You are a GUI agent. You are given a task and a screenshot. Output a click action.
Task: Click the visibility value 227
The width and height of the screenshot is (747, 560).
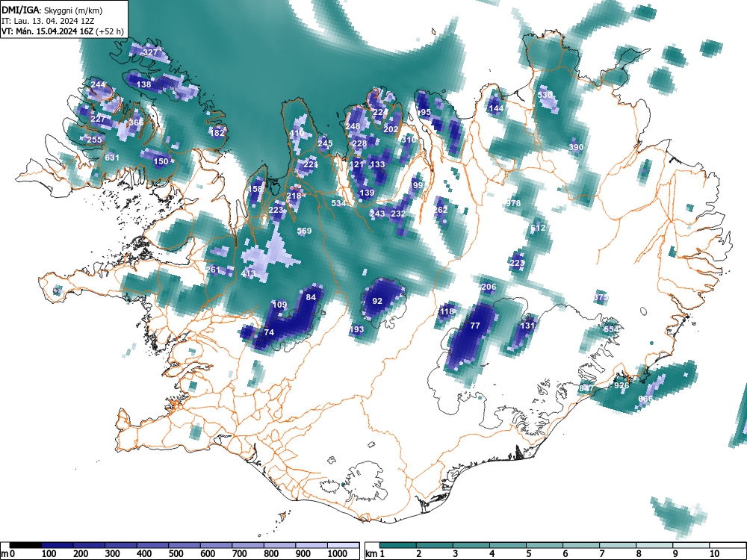pyautogui.click(x=98, y=119)
